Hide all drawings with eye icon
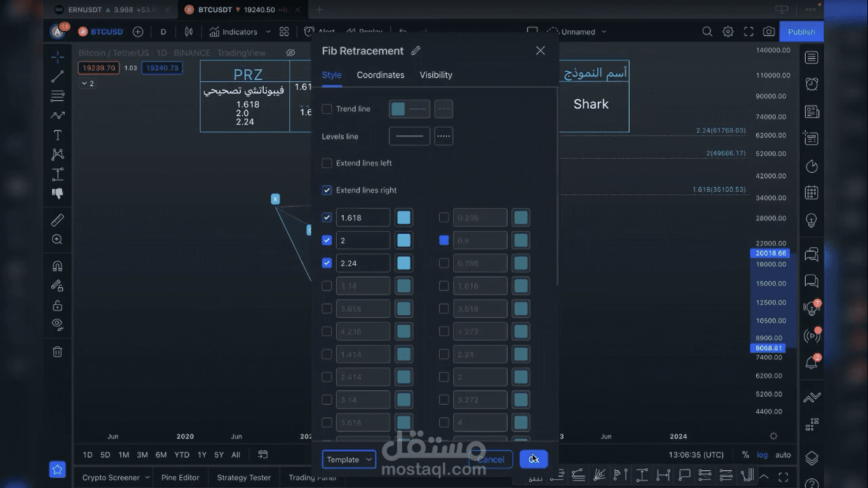 (x=57, y=325)
